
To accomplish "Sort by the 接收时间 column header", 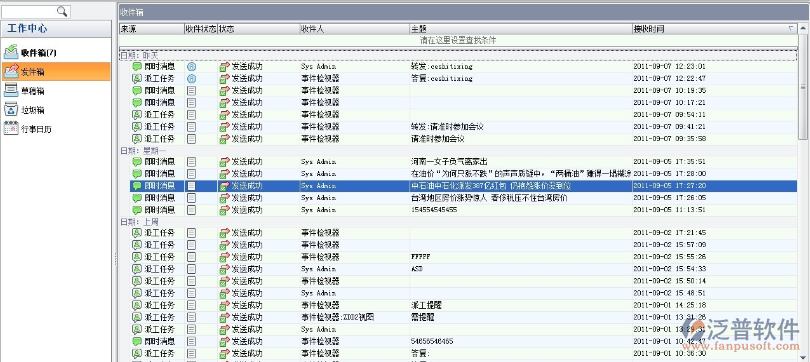I will click(x=714, y=29).
